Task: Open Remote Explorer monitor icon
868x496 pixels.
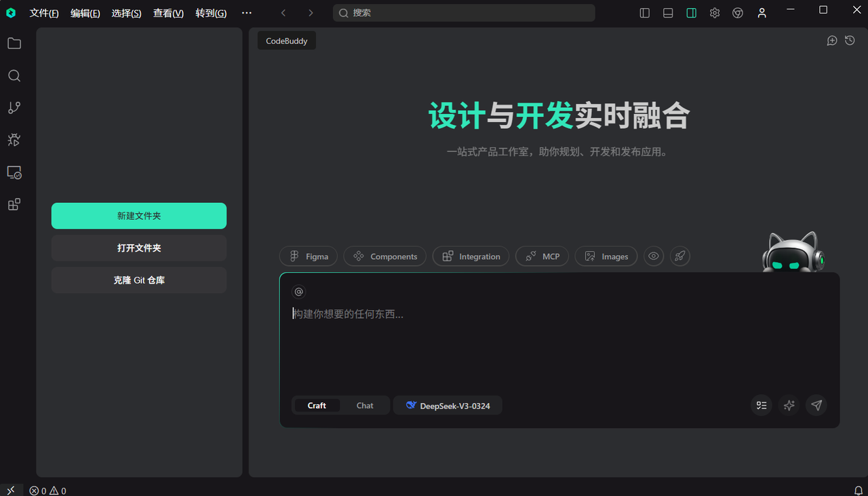Action: (x=14, y=172)
